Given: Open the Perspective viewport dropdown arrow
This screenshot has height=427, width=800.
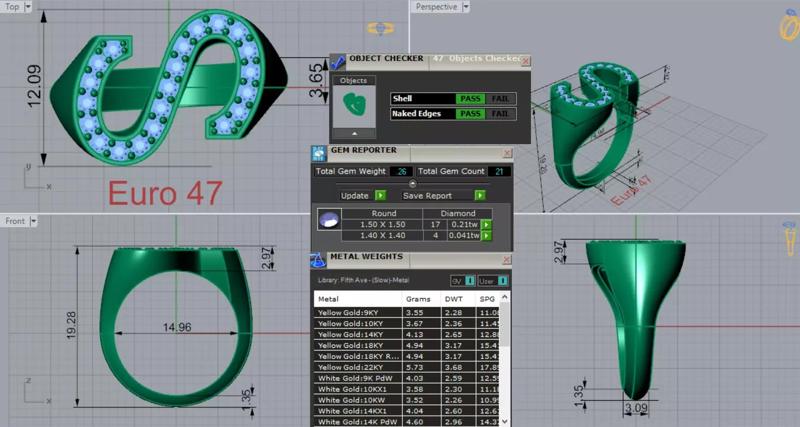Looking at the screenshot, I should pos(465,7).
